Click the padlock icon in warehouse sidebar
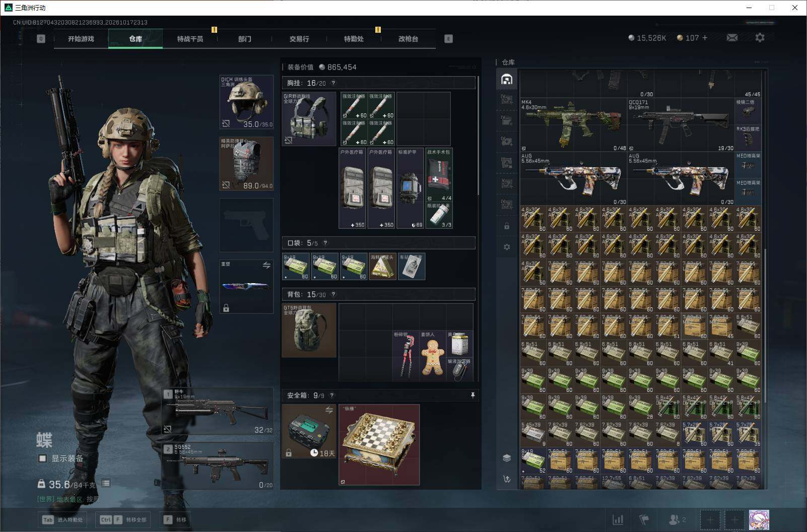Viewport: 807px width, 532px height. tap(507, 226)
